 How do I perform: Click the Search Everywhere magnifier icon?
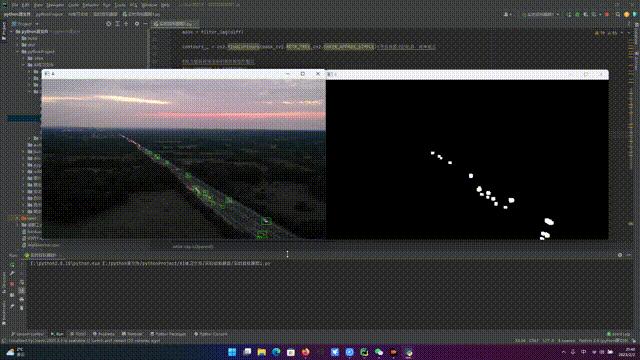[618, 14]
